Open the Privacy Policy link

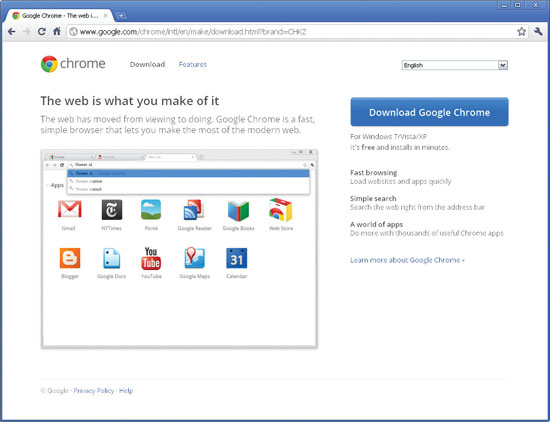coord(94,390)
